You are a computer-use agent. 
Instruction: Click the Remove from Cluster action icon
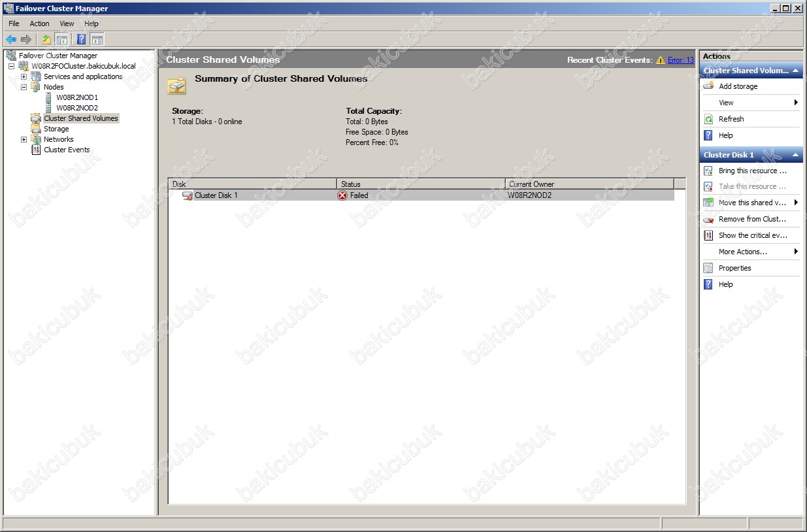708,219
